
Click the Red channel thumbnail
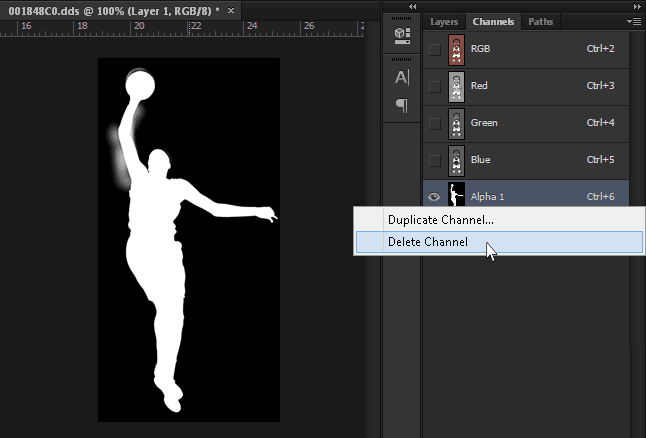pyautogui.click(x=457, y=86)
